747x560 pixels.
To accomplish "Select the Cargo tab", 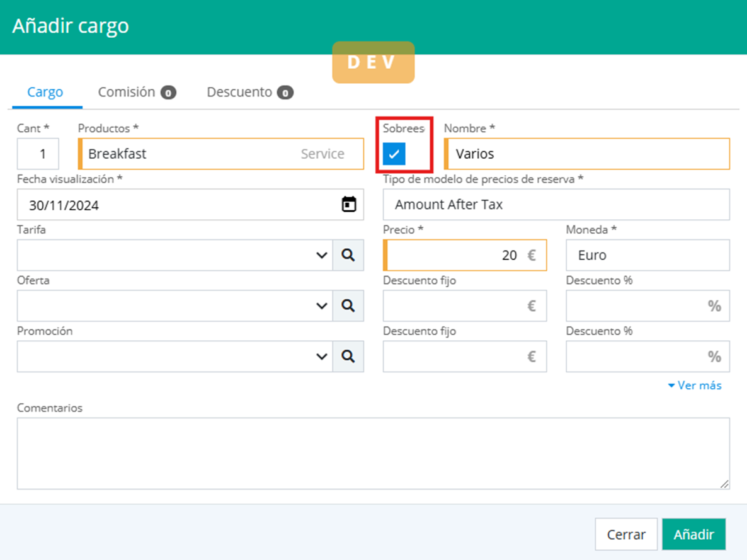I will coord(45,92).
